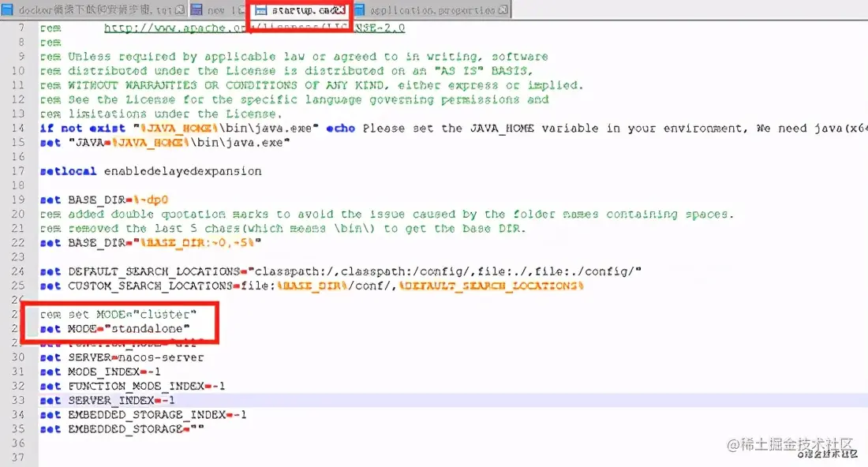Click the line 'rem set MODE="cluster"'
This screenshot has width=868, height=467.
118,314
